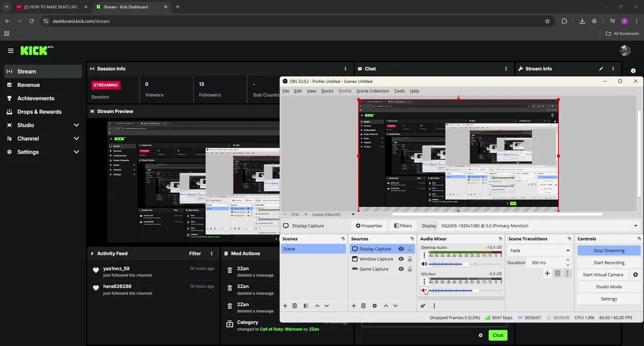
Task: Add a new scene with the plus icon
Action: 285,306
